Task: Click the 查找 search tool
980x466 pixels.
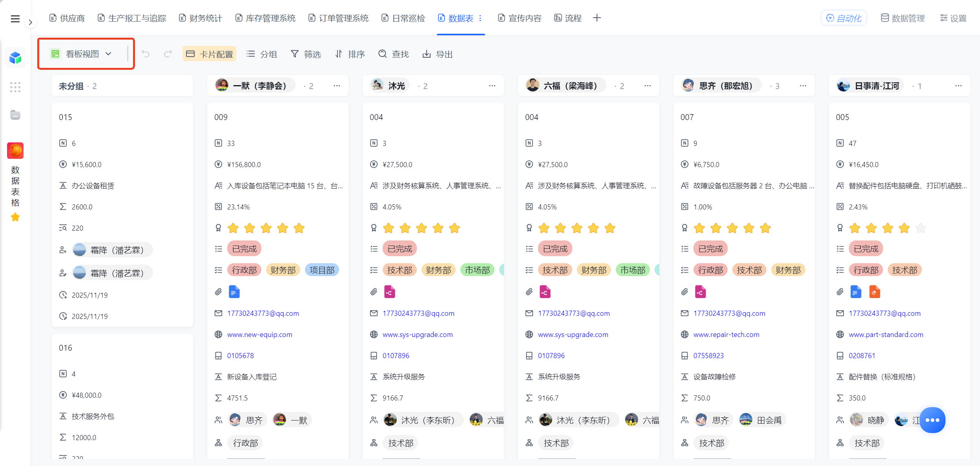Action: click(x=394, y=54)
